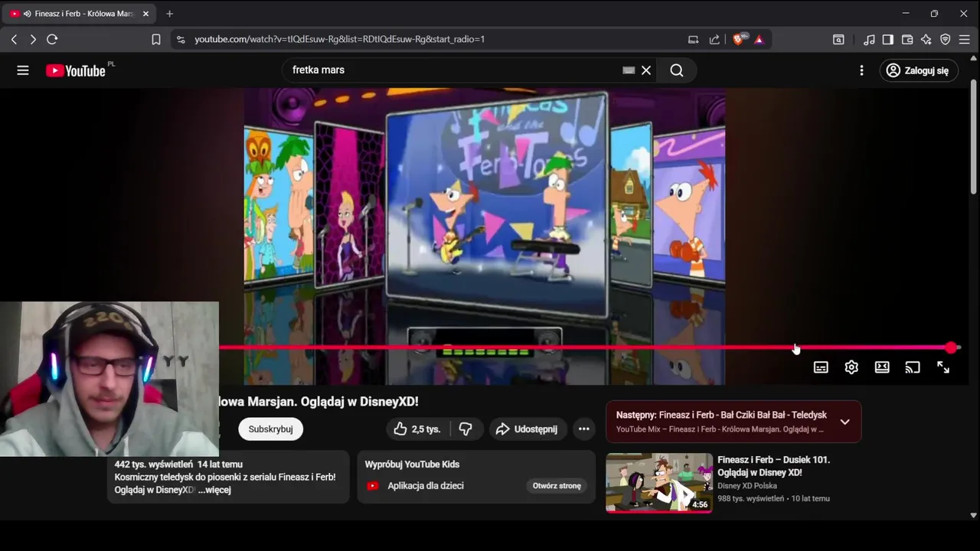Open the tab search toolbar icon
980x551 pixels.
pos(838,39)
